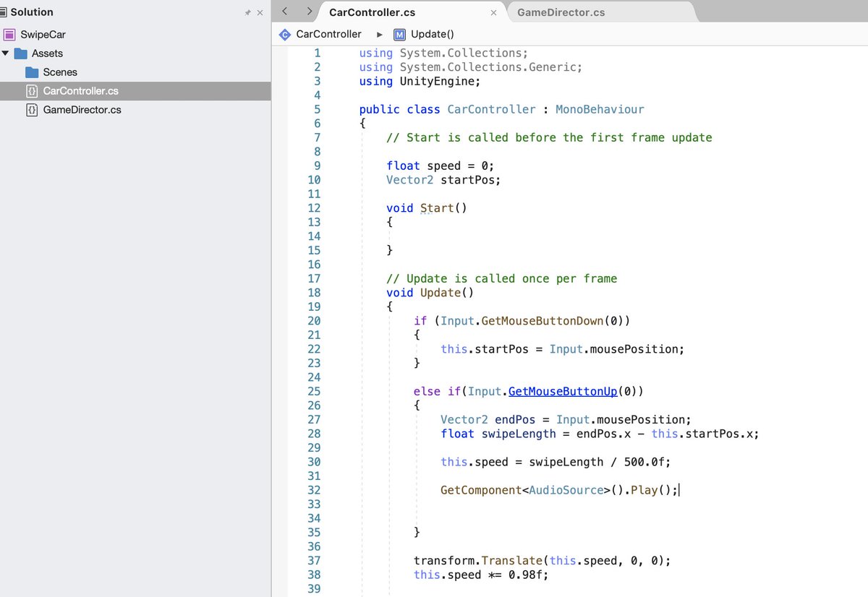Switch to the GameDirector.cs tab
The height and width of the screenshot is (597, 868).
click(561, 12)
